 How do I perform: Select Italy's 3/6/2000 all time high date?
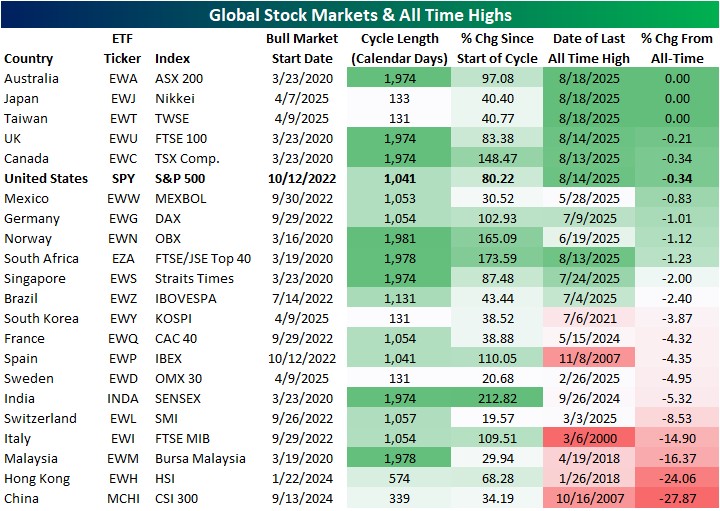point(590,439)
